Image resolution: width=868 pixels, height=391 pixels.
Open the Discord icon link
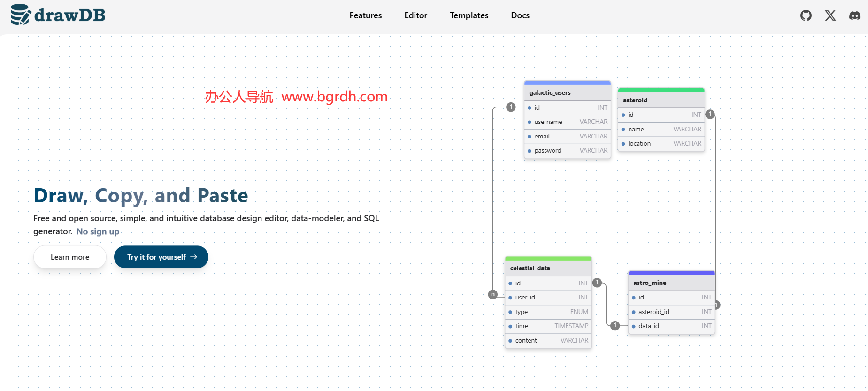click(x=854, y=15)
